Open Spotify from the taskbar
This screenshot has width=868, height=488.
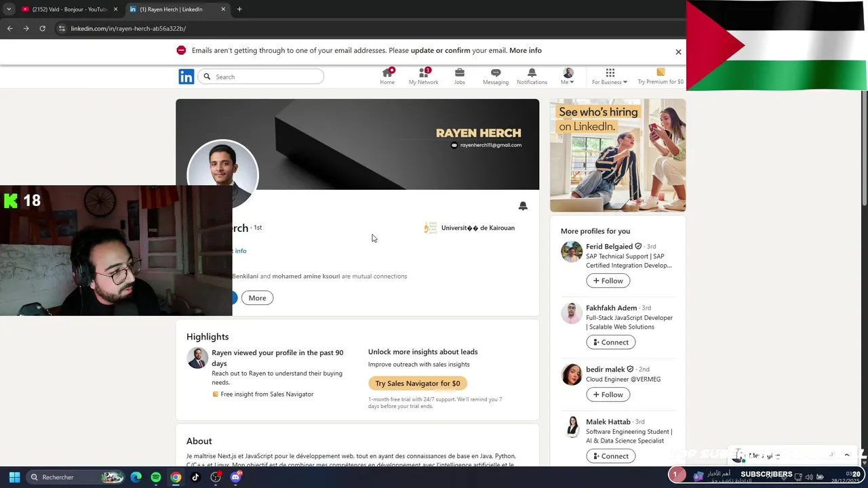point(156,477)
